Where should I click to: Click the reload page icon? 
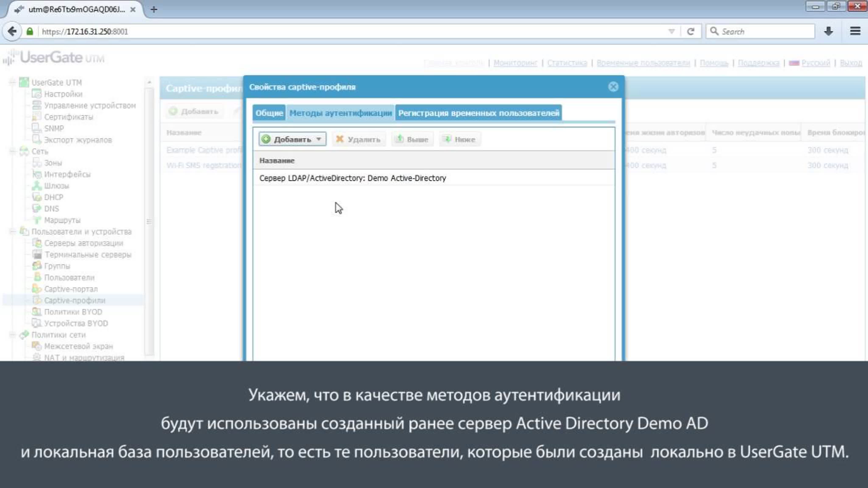[x=690, y=31]
